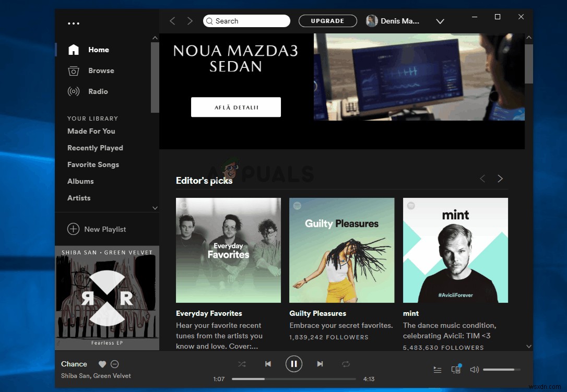The image size is (567, 392).
Task: Go to Recently Played
Action: (x=95, y=148)
